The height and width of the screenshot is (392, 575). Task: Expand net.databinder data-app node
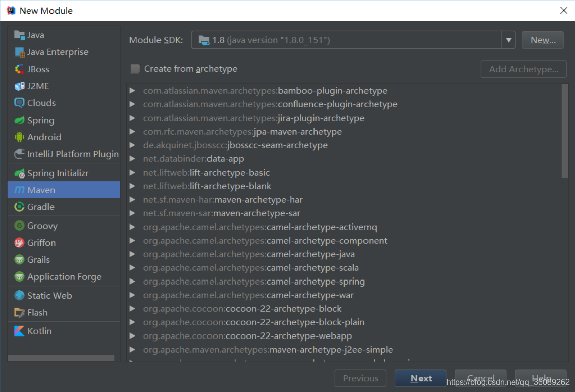point(132,158)
